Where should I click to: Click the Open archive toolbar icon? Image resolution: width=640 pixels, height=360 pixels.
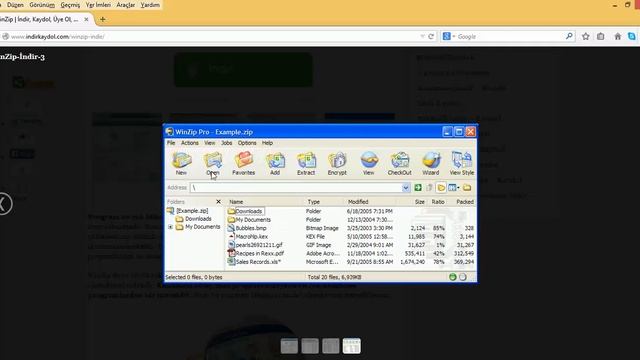[x=213, y=163]
